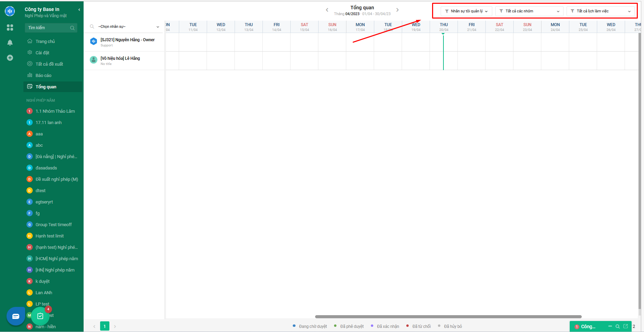Focus the Tìm kiếm search field
This screenshot has width=644, height=332.
[51, 28]
